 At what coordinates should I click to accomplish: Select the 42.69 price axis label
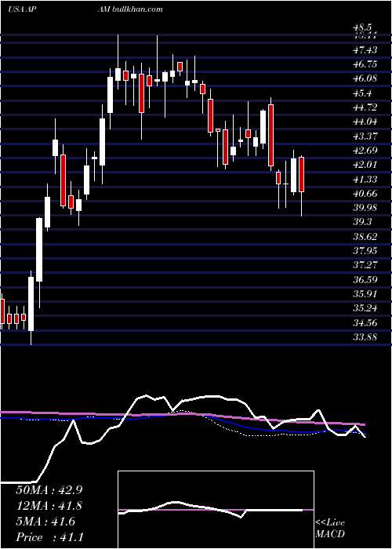[365, 151]
